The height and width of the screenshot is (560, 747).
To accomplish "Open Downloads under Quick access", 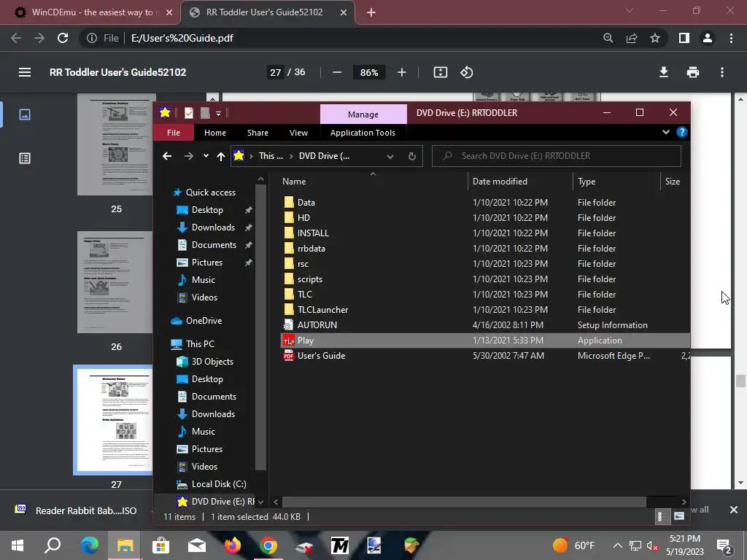I will [x=213, y=227].
